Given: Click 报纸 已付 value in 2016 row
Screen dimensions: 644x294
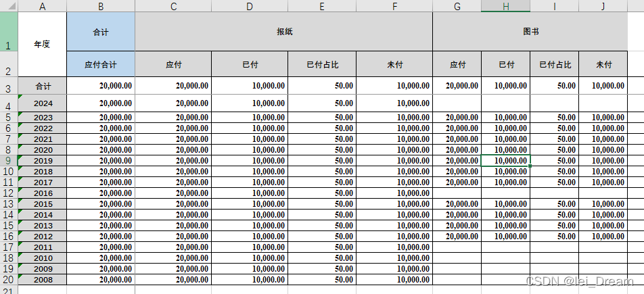Looking at the screenshot, I should [250, 193].
